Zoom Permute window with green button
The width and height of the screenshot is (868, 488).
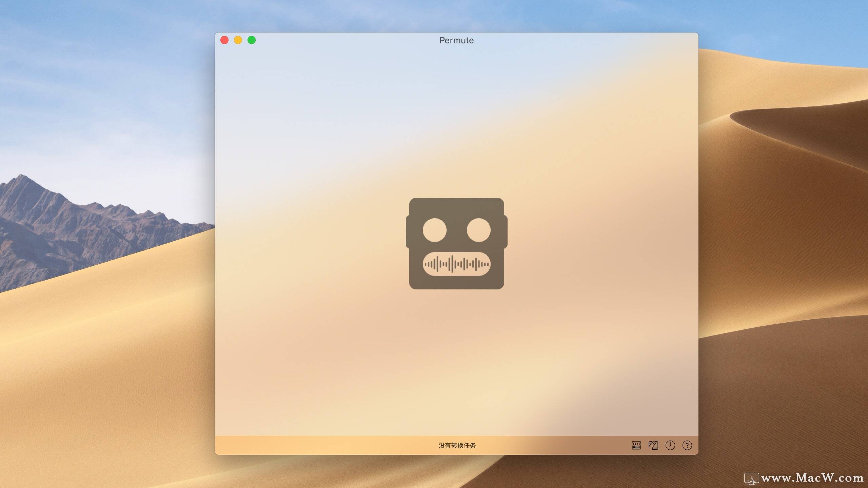click(252, 40)
